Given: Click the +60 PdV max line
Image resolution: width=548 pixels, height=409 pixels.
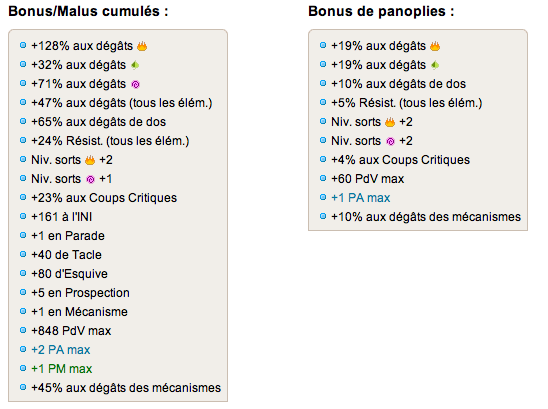Looking at the screenshot, I should pyautogui.click(x=368, y=179).
